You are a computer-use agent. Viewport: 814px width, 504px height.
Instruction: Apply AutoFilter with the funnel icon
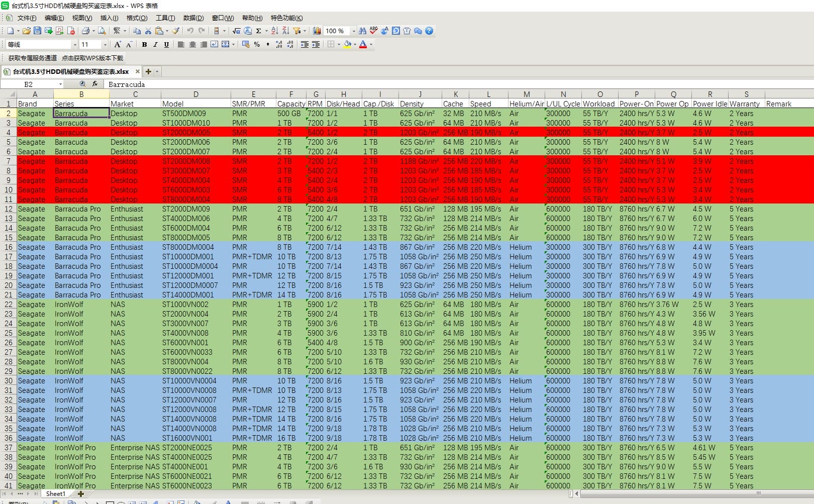pyautogui.click(x=296, y=31)
